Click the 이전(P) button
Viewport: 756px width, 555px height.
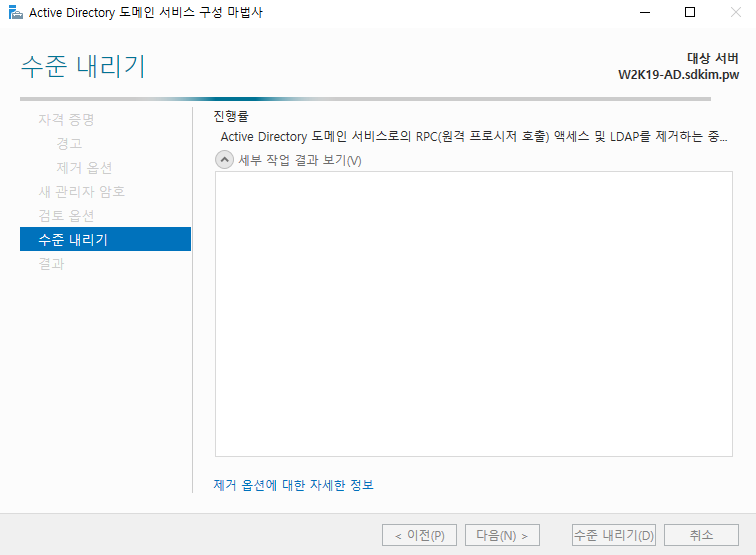[419, 535]
